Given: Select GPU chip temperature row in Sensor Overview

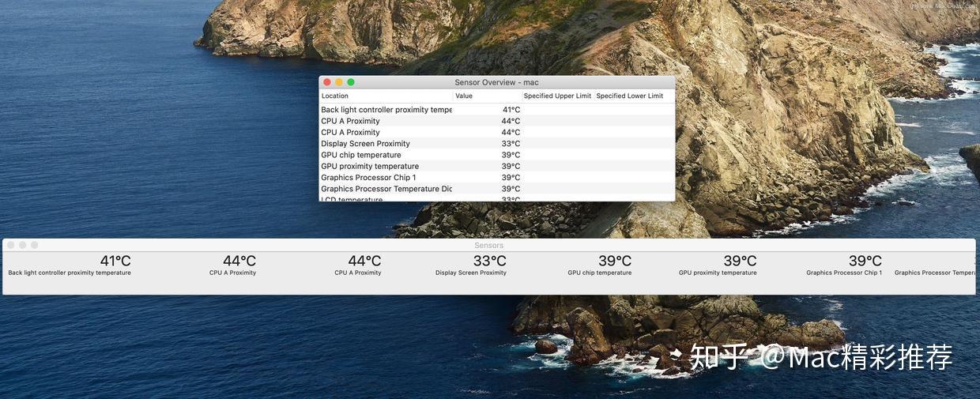Looking at the screenshot, I should pyautogui.click(x=497, y=155).
